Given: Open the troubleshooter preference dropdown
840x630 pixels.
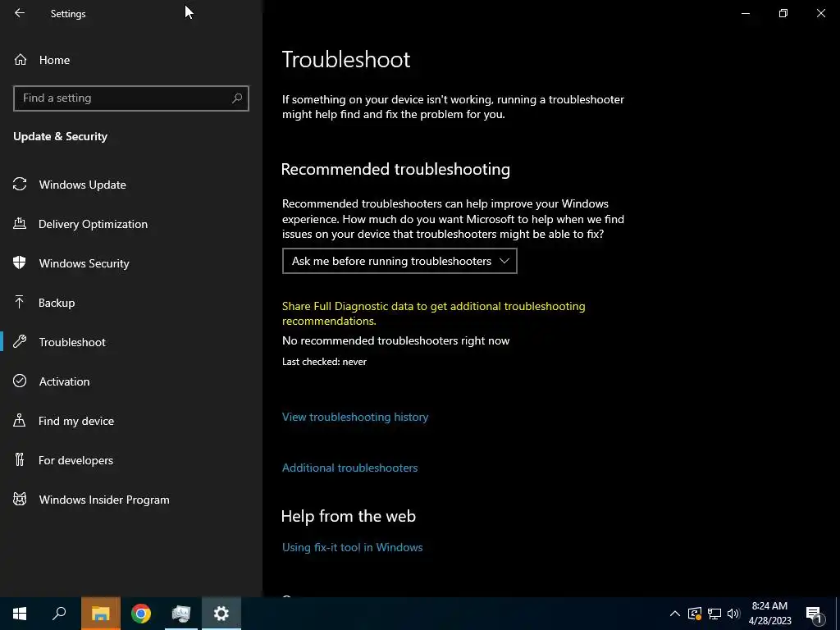Looking at the screenshot, I should coord(399,261).
